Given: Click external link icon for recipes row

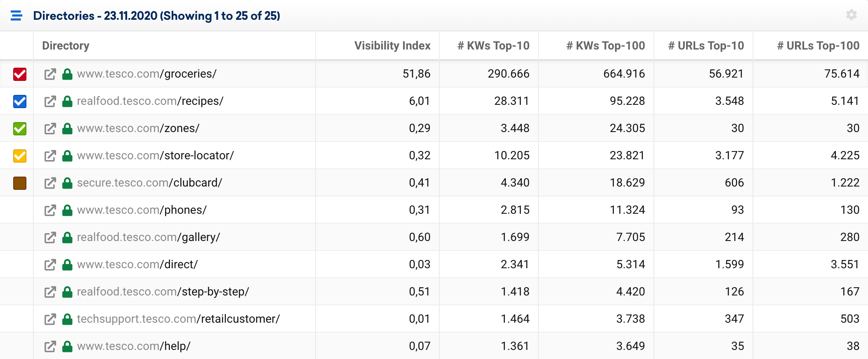Looking at the screenshot, I should point(50,102).
